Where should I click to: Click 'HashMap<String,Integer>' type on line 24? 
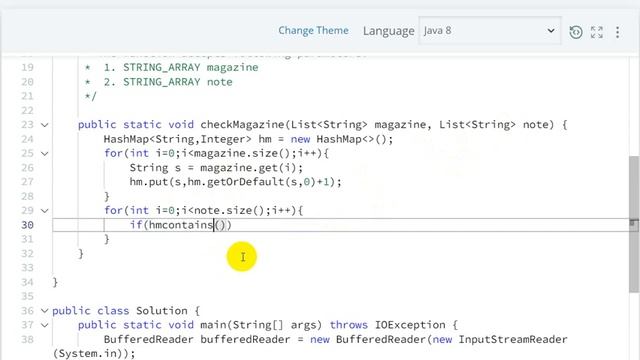click(178, 139)
